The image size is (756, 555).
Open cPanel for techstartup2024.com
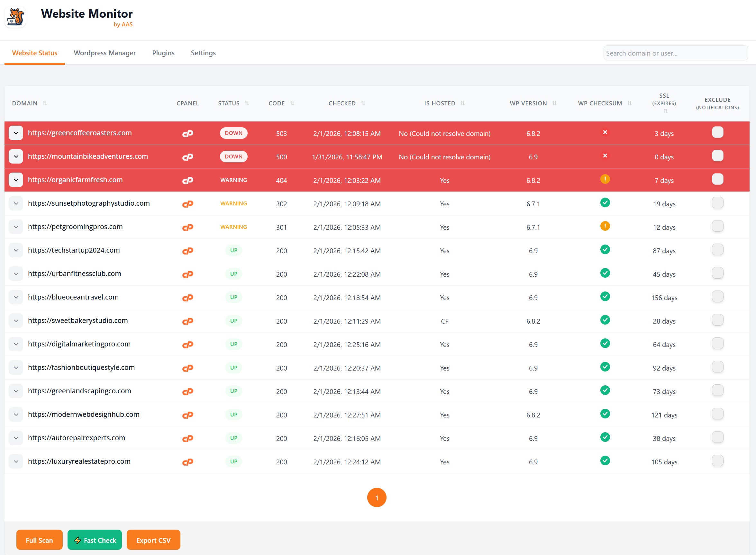(187, 251)
